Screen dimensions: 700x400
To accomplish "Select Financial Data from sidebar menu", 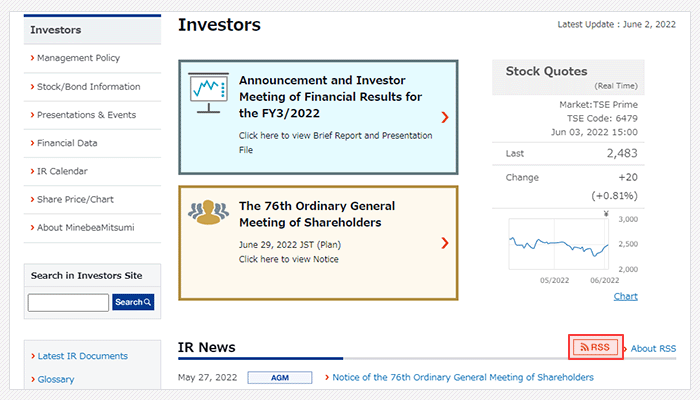I will pos(67,143).
